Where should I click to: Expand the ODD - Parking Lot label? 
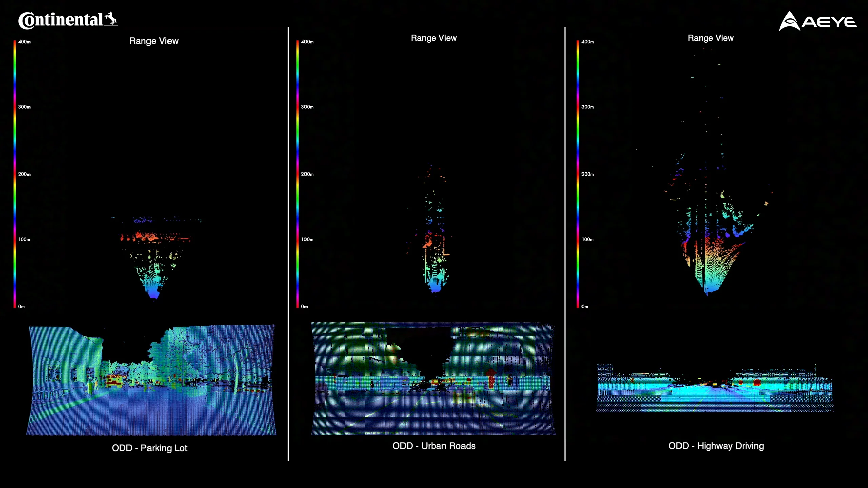(150, 448)
